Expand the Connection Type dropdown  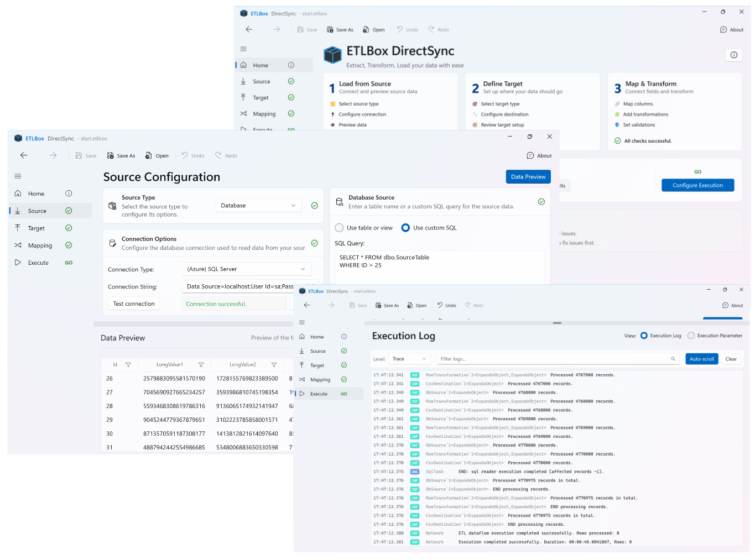tap(246, 269)
